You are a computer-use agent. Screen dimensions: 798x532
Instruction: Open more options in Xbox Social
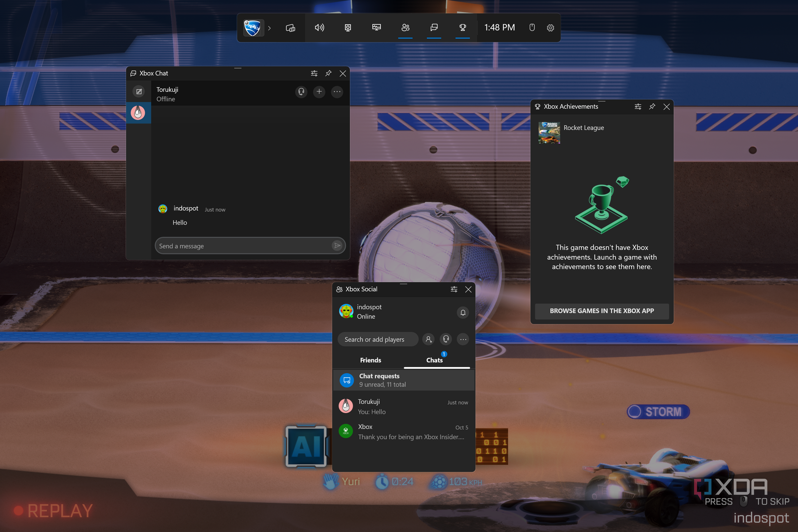(x=463, y=339)
